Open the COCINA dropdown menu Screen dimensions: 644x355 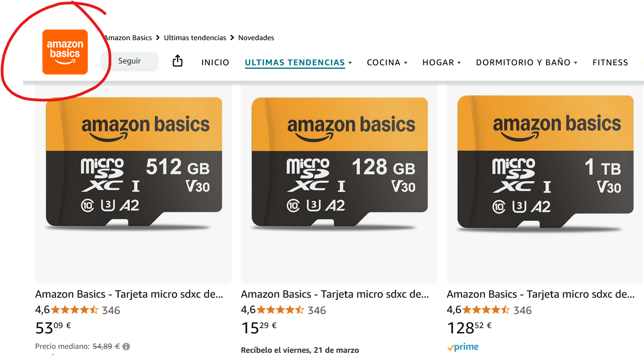tap(387, 63)
